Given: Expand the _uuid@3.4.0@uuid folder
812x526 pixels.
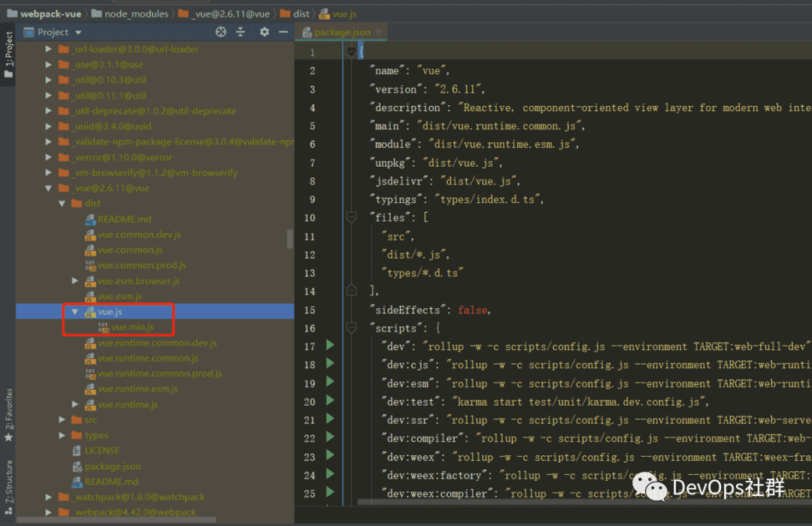Looking at the screenshot, I should (x=48, y=126).
